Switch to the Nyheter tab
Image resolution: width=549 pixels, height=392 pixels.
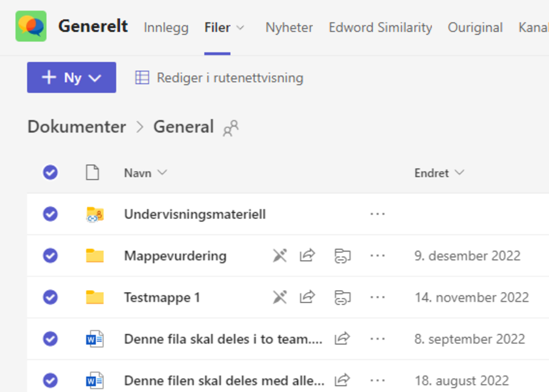pyautogui.click(x=289, y=27)
